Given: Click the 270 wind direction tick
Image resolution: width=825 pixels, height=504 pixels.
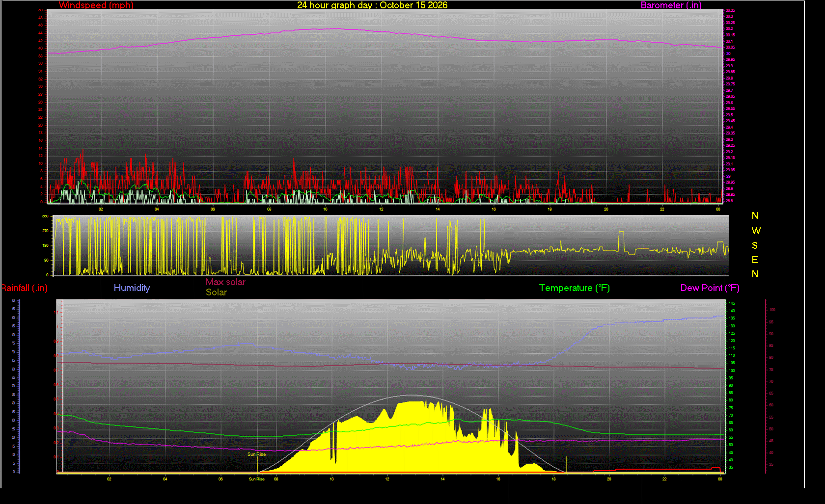Looking at the screenshot, I should (x=46, y=231).
